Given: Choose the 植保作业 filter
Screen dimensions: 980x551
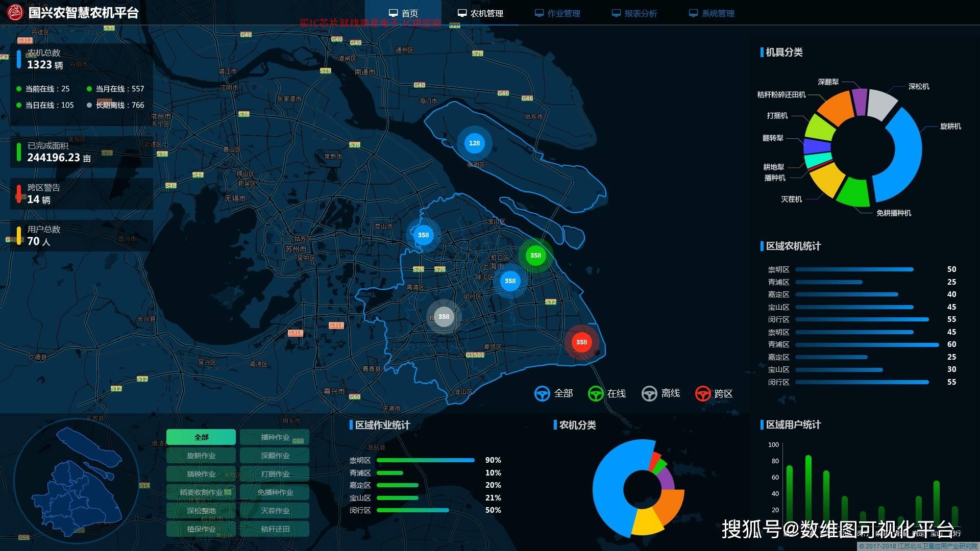Looking at the screenshot, I should point(201,529).
